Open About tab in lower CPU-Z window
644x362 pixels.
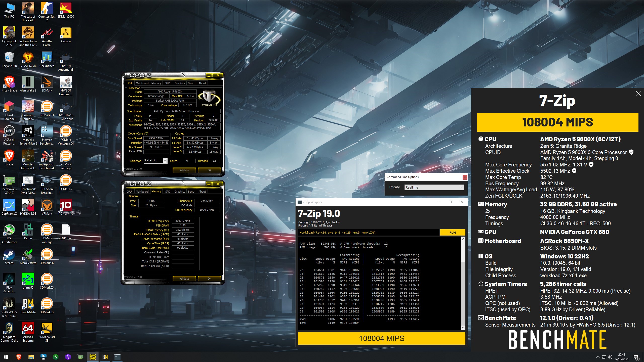tap(202, 192)
